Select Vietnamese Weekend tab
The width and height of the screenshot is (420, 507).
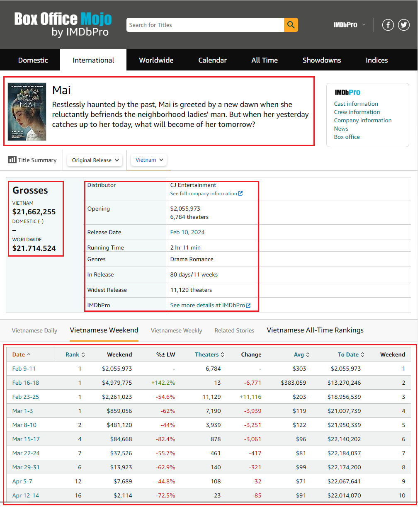pyautogui.click(x=104, y=330)
